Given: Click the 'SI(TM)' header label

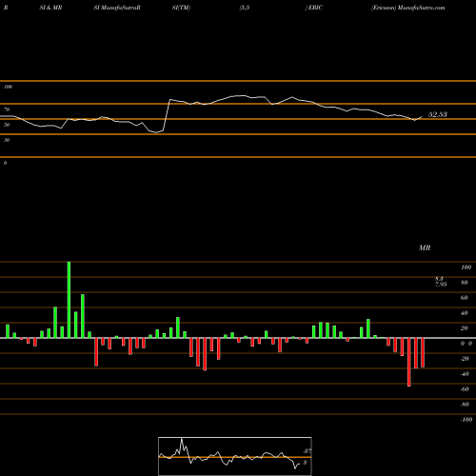Looking at the screenshot, I should coord(181,8).
